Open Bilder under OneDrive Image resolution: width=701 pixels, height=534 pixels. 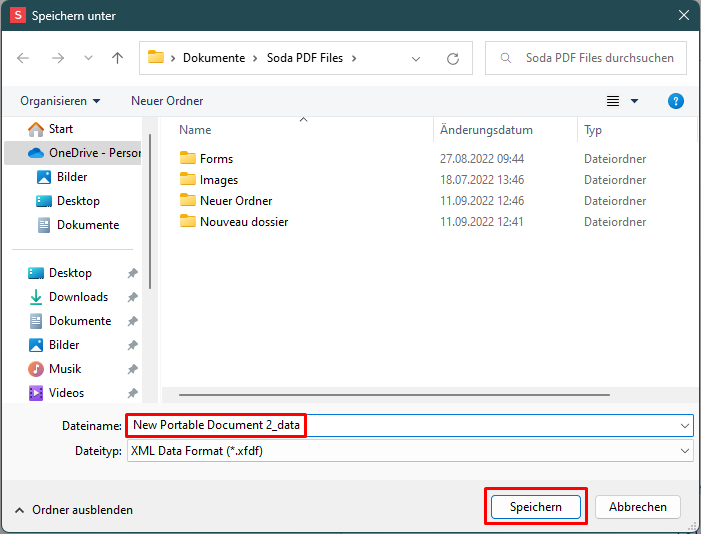tap(72, 177)
